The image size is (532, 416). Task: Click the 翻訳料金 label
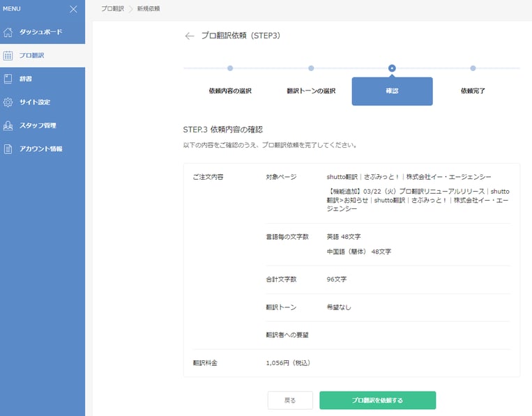coord(205,363)
